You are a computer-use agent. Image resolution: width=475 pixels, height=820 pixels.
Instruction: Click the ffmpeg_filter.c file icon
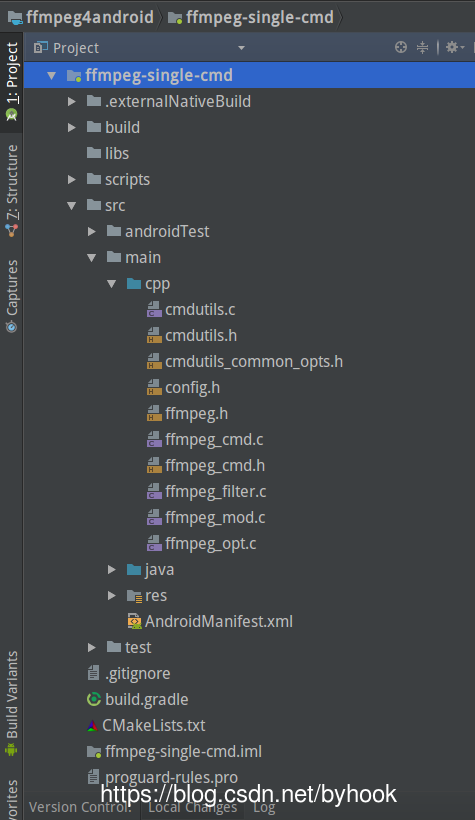pos(154,492)
